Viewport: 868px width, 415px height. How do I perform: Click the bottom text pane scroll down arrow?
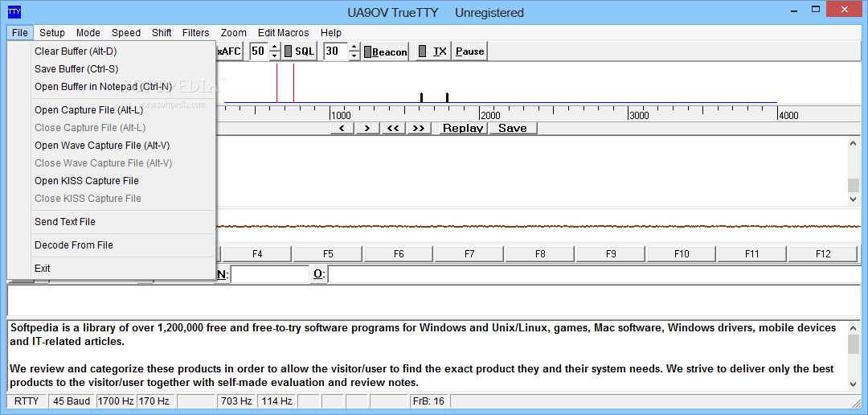point(854,384)
